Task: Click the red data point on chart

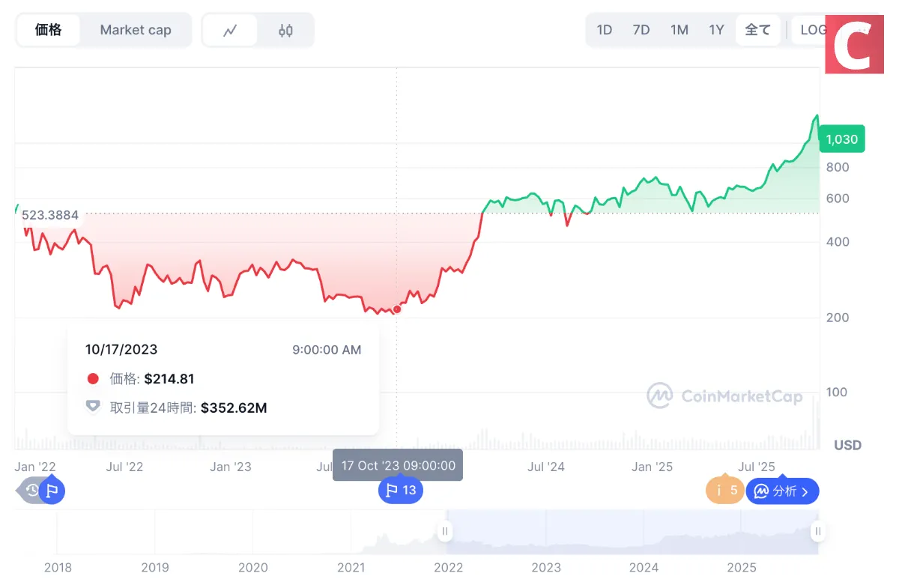Action: [397, 309]
